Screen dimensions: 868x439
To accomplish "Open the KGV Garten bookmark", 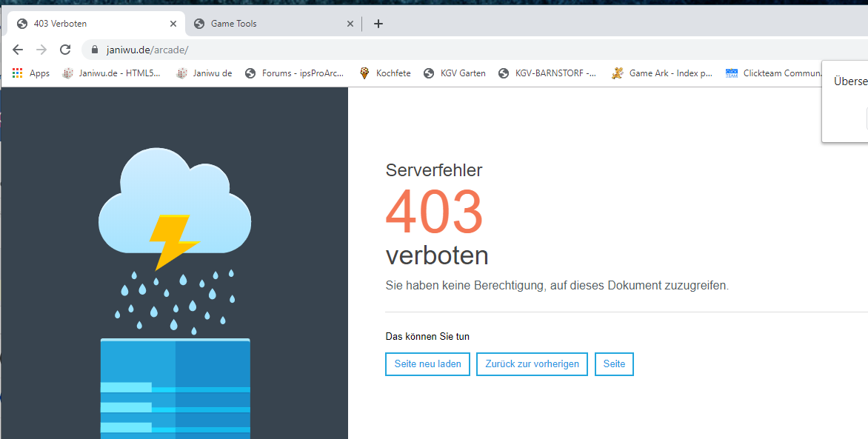I will [455, 73].
